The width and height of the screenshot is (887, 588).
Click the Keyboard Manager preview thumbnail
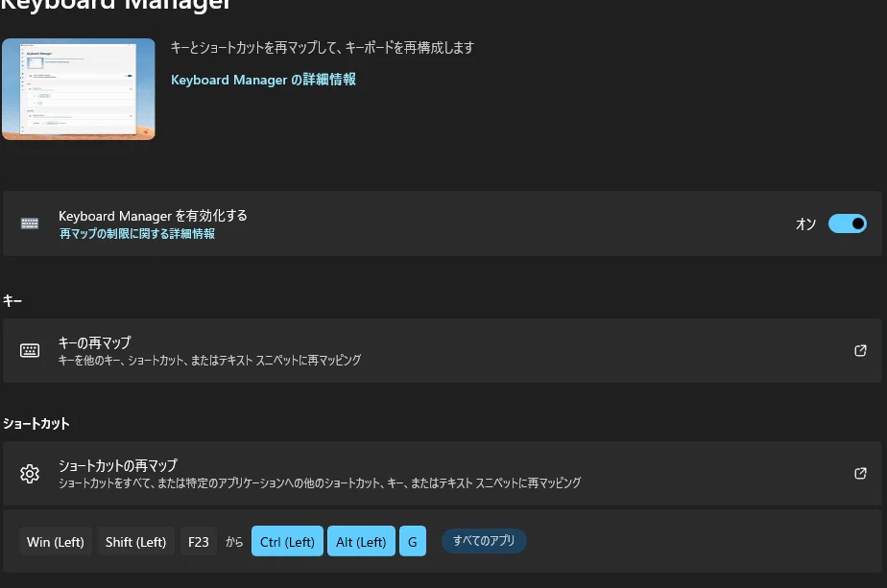79,89
